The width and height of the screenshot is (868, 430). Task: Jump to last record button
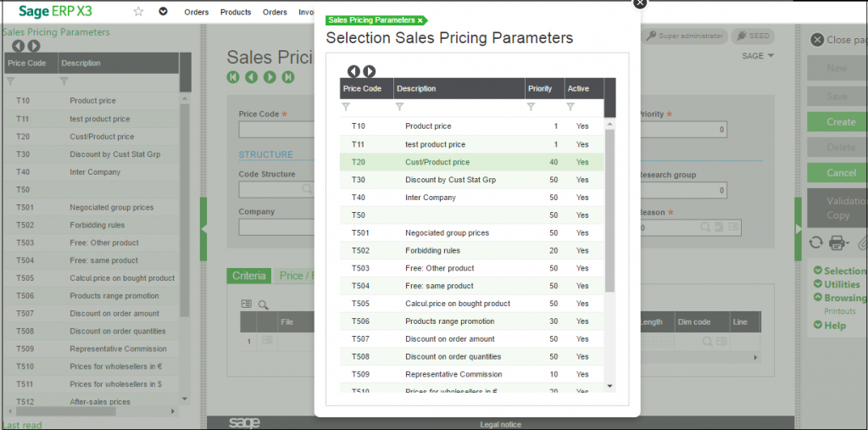(x=288, y=77)
